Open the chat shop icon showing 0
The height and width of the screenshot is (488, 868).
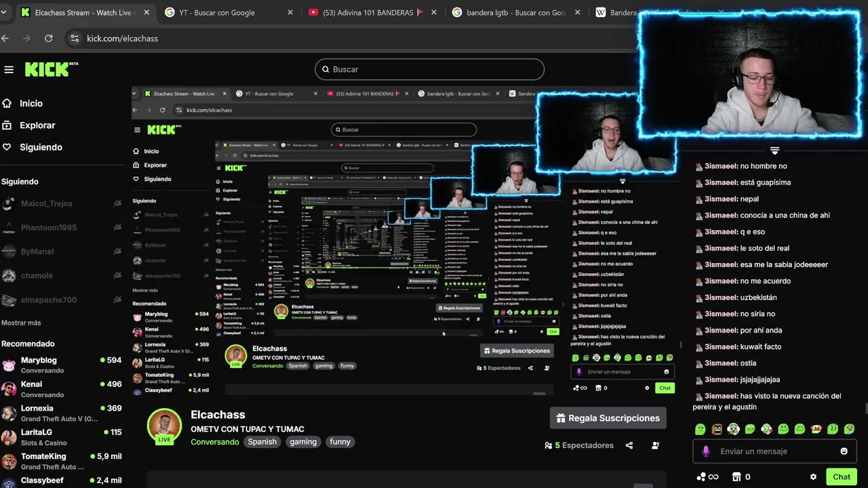[736, 476]
